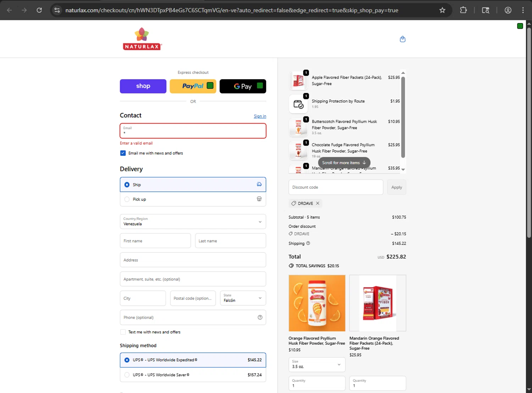Focus the Postal code field
The height and width of the screenshot is (393, 532).
[193, 298]
